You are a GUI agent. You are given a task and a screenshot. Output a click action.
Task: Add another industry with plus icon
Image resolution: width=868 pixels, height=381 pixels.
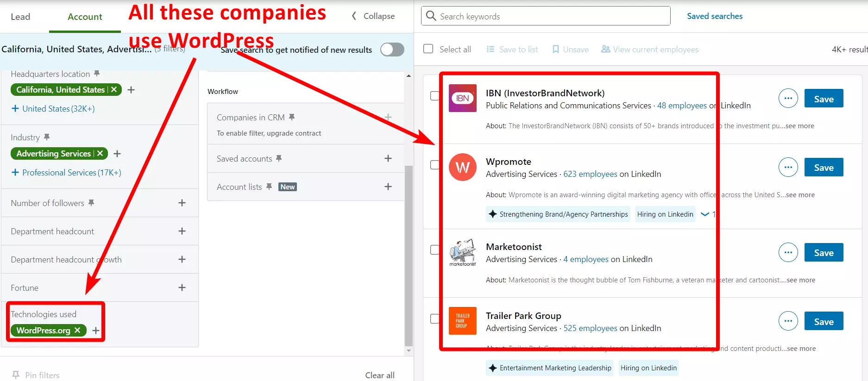[117, 154]
